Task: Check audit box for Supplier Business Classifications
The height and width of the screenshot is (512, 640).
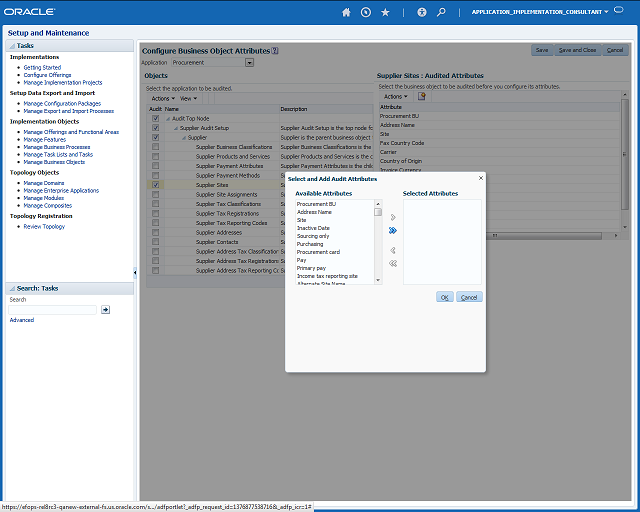Action: (156, 147)
